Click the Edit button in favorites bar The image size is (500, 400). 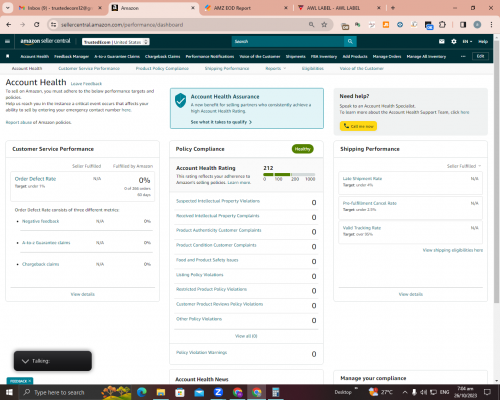pos(480,56)
